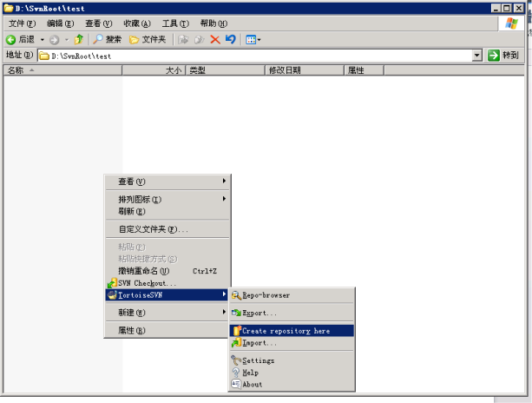The width and height of the screenshot is (532, 403).
Task: Click the About icon
Action: point(236,384)
